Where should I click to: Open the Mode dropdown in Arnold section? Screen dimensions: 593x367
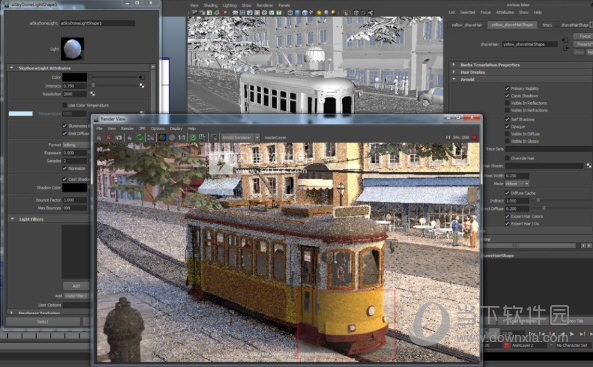[517, 184]
